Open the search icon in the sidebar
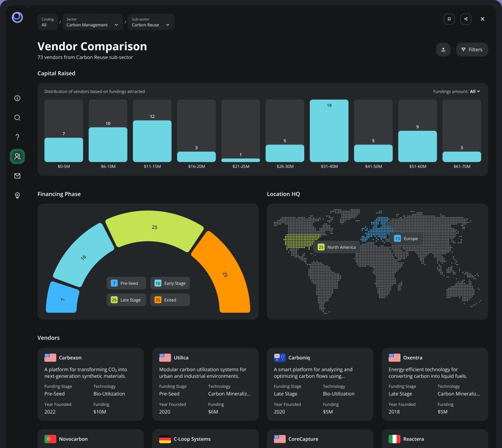This screenshot has height=448, width=502. pyautogui.click(x=17, y=118)
